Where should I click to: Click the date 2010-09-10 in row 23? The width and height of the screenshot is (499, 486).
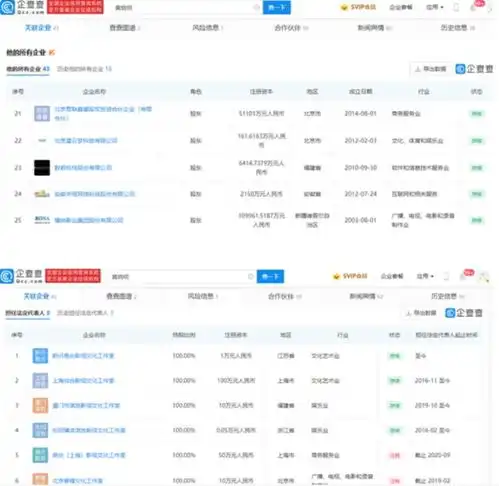pos(360,167)
